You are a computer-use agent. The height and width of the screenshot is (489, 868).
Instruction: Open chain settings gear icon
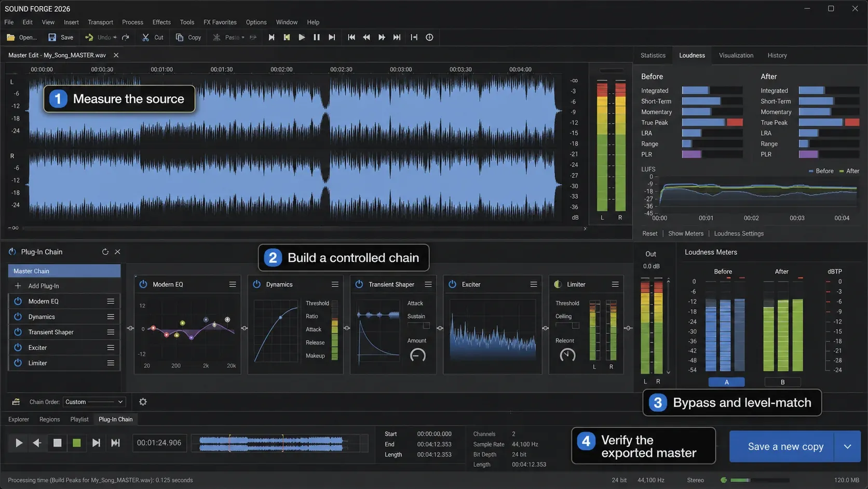click(143, 402)
